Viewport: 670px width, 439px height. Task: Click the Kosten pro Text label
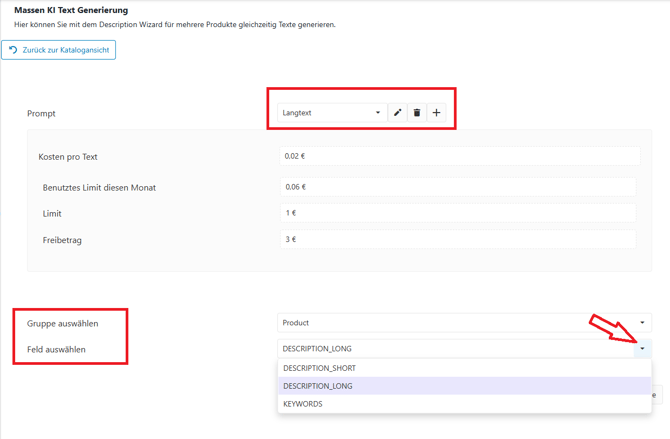68,157
